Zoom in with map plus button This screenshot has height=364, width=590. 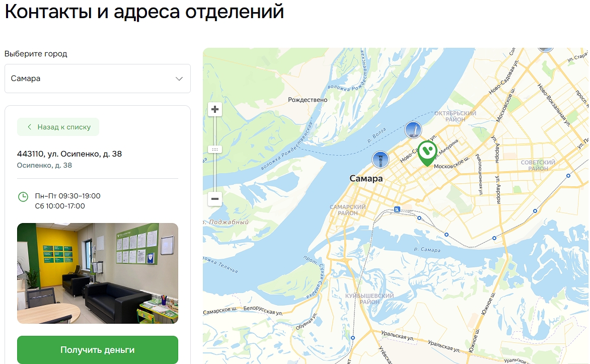[x=215, y=110]
